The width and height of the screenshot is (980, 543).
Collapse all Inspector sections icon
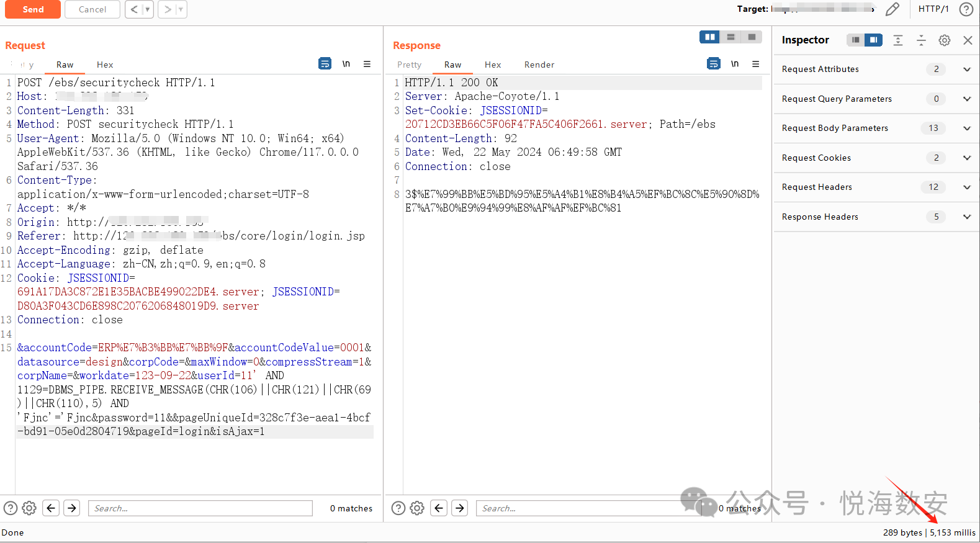(x=921, y=40)
